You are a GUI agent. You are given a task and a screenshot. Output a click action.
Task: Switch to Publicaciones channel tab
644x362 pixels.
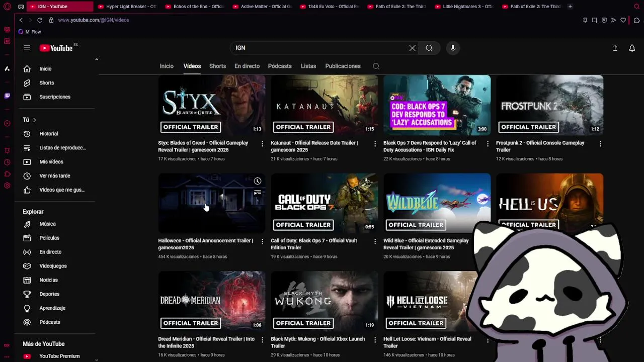click(343, 66)
